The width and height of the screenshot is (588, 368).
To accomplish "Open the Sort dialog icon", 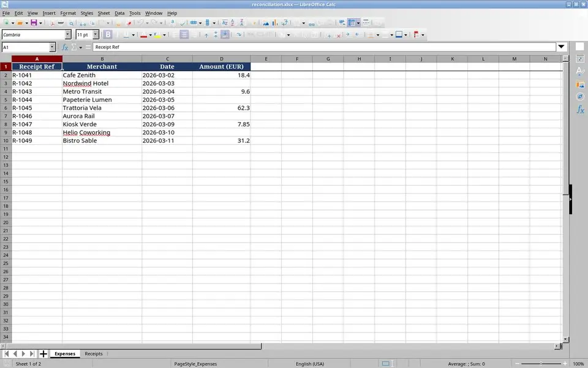I will [x=225, y=23].
